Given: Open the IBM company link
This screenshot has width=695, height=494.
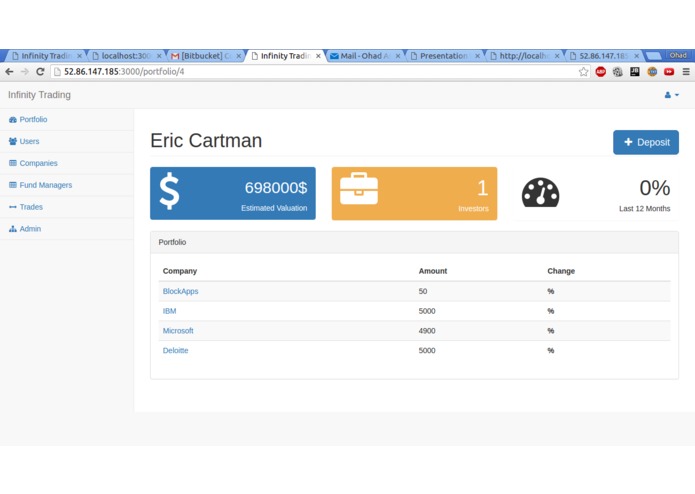Looking at the screenshot, I should tap(169, 311).
